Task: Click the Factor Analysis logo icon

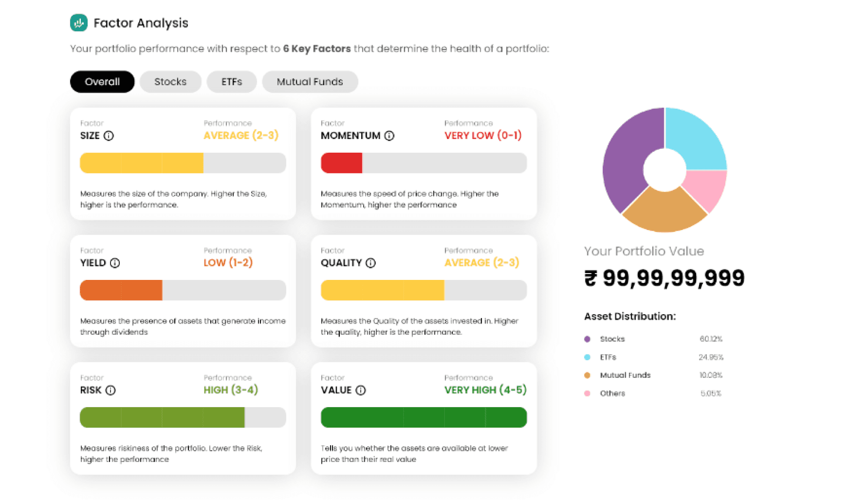Action: (x=79, y=23)
